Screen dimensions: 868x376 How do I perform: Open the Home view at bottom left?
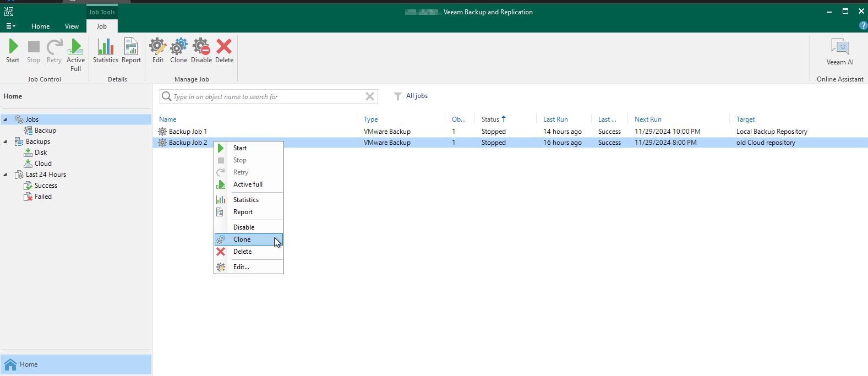pos(76,364)
